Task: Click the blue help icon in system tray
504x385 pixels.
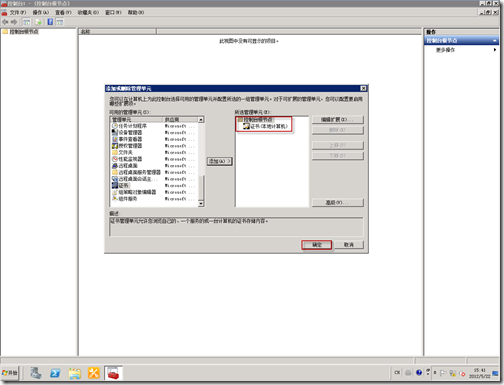Action: coord(419,373)
